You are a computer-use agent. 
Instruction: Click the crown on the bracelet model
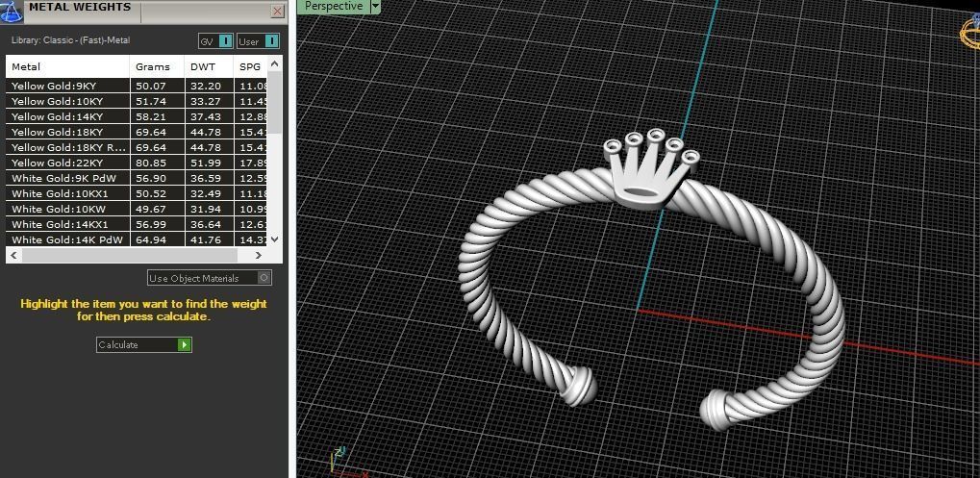point(649,169)
